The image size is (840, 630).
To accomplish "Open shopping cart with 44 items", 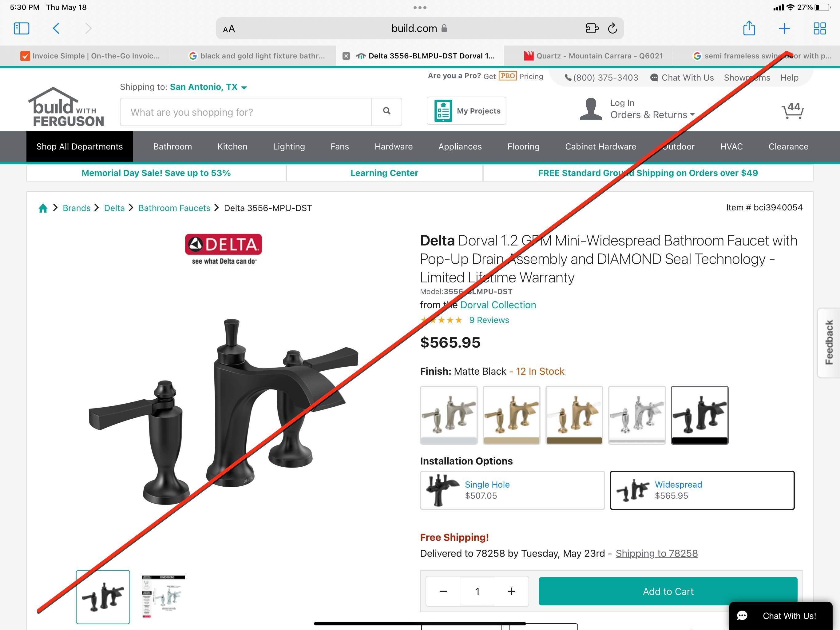I will click(x=793, y=110).
